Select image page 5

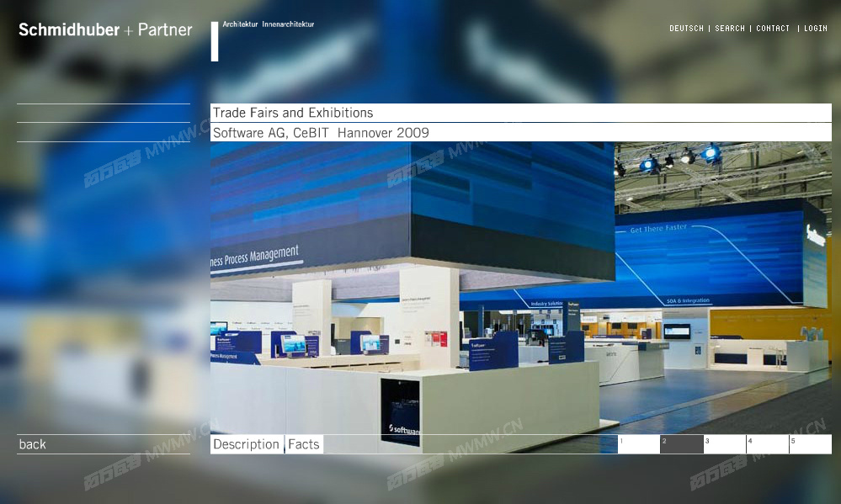click(811, 444)
